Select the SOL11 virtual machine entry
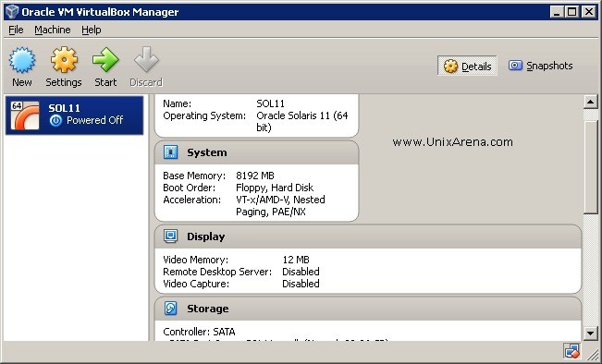This screenshot has height=364, width=602. coord(75,115)
